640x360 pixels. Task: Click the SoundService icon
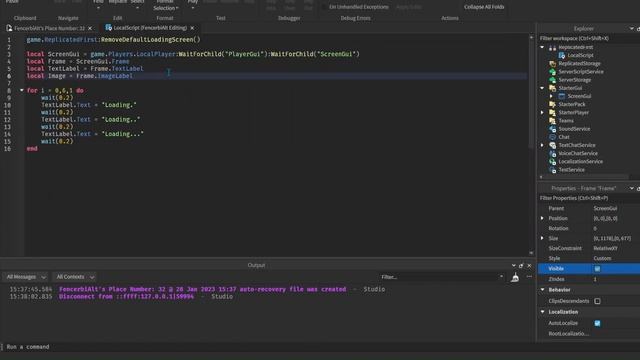tap(552, 129)
